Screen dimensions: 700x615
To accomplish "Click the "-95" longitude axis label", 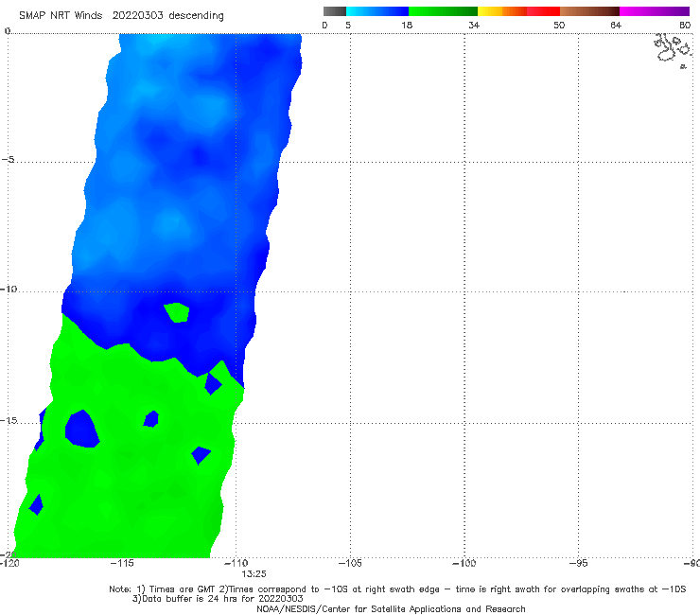I will click(579, 563).
